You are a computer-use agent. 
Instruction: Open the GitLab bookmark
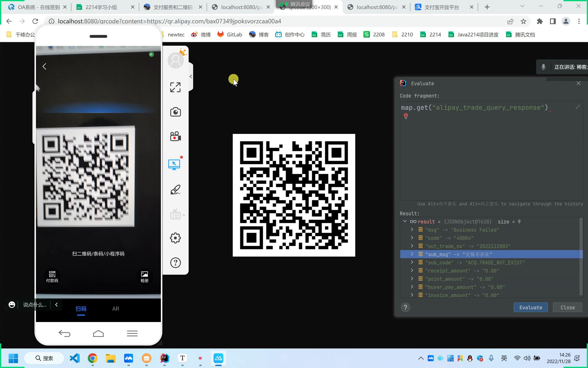[x=230, y=35]
